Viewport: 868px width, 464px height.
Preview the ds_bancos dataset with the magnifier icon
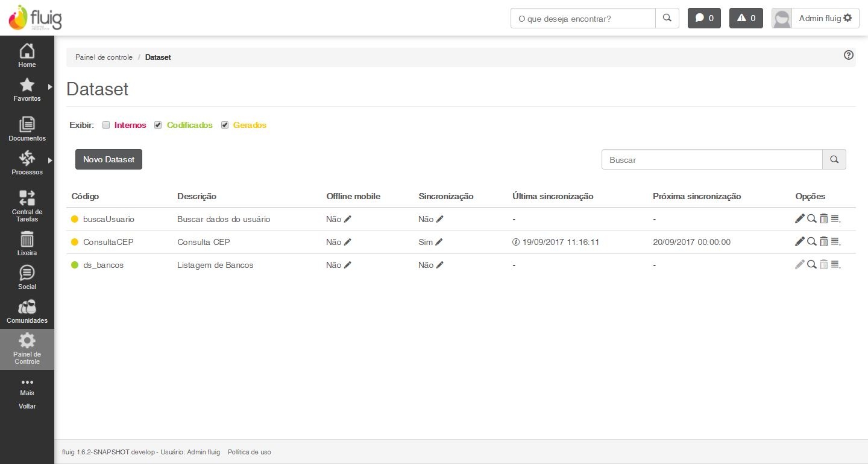[x=812, y=265]
